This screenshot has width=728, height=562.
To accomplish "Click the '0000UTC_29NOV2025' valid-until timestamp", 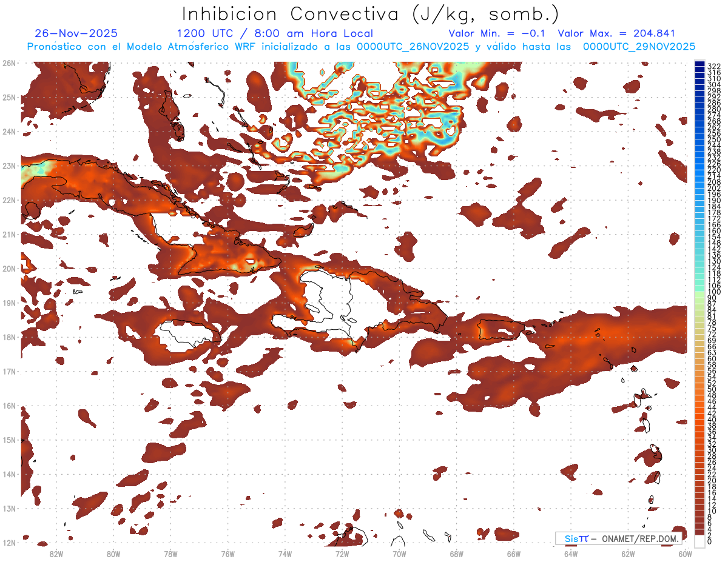I will point(639,47).
